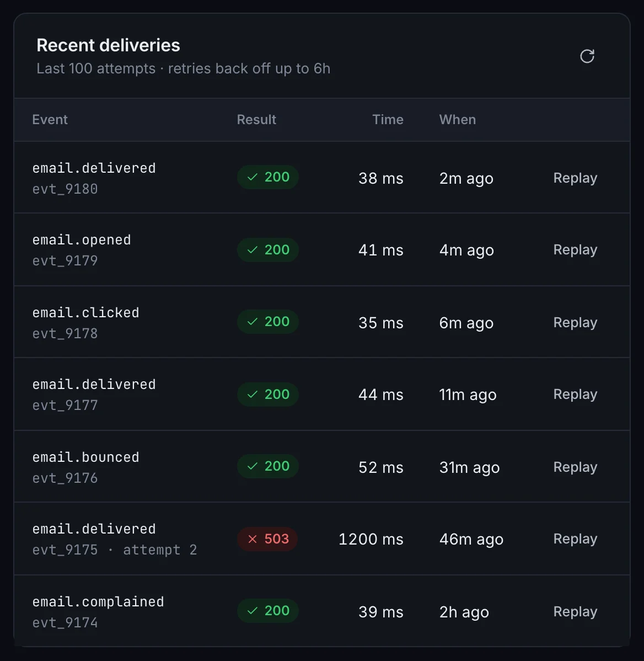Select the When column header
The height and width of the screenshot is (661, 644).
pyautogui.click(x=458, y=120)
